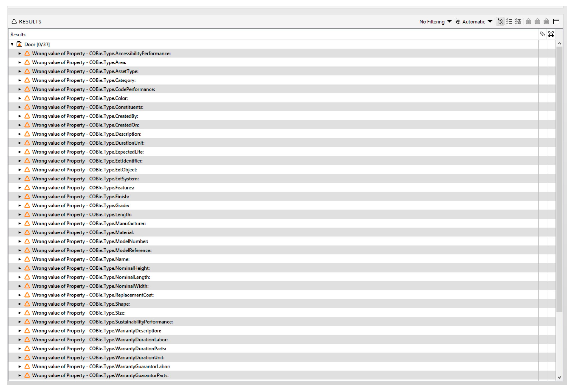Expand the COBie.Type.Manufacturer result row
Viewport: 574px width, 392px height.
tap(20, 224)
